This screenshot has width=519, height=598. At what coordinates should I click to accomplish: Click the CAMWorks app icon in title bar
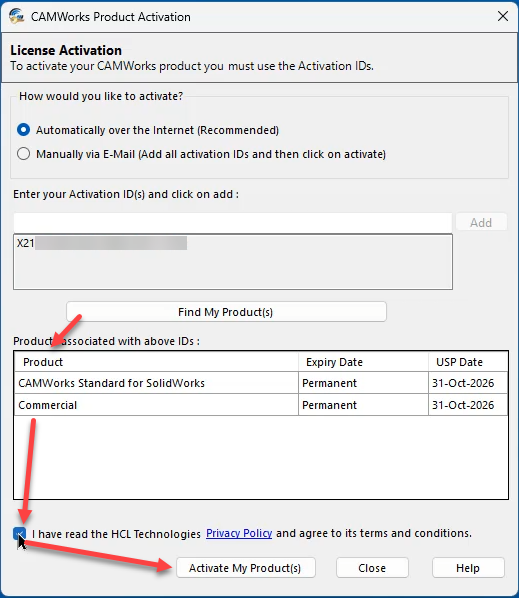coord(16,16)
